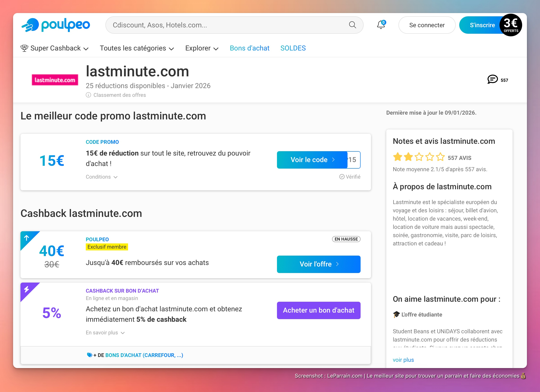Click the search magnifier icon
This screenshot has width=540, height=392.
[x=352, y=25]
